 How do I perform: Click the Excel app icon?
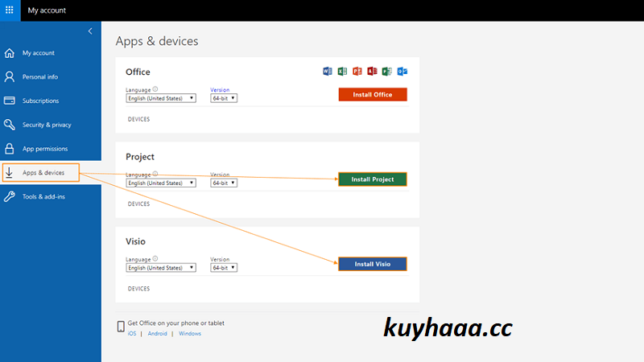[342, 72]
